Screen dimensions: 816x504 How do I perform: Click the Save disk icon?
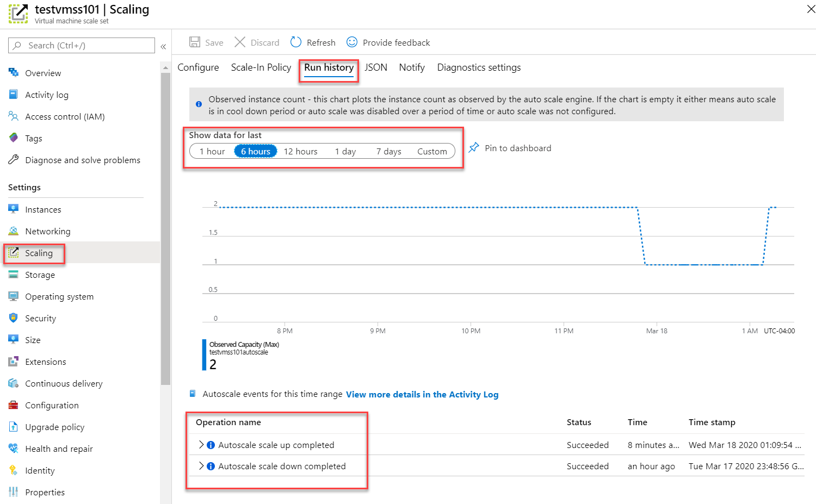click(x=195, y=42)
